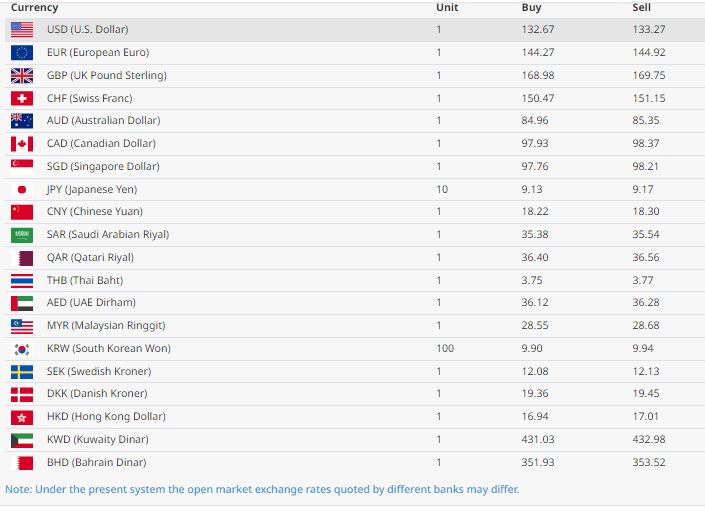Click the European Union flag icon
705x511 pixels.
22,53
